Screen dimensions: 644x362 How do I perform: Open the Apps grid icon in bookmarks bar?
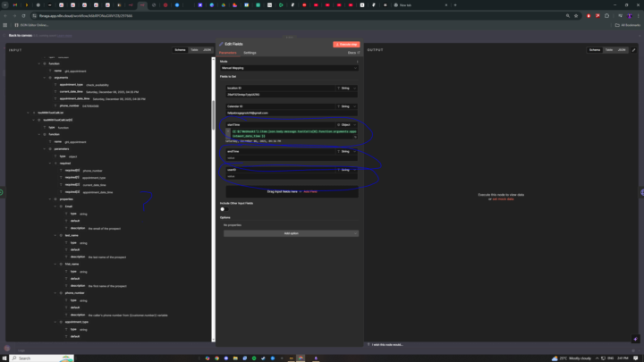(x=5, y=25)
